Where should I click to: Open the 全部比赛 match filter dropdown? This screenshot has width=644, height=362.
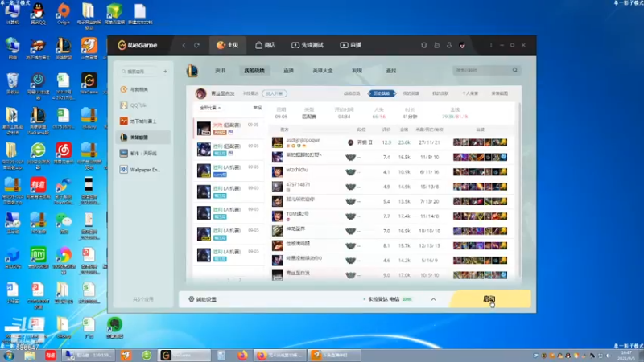point(210,108)
